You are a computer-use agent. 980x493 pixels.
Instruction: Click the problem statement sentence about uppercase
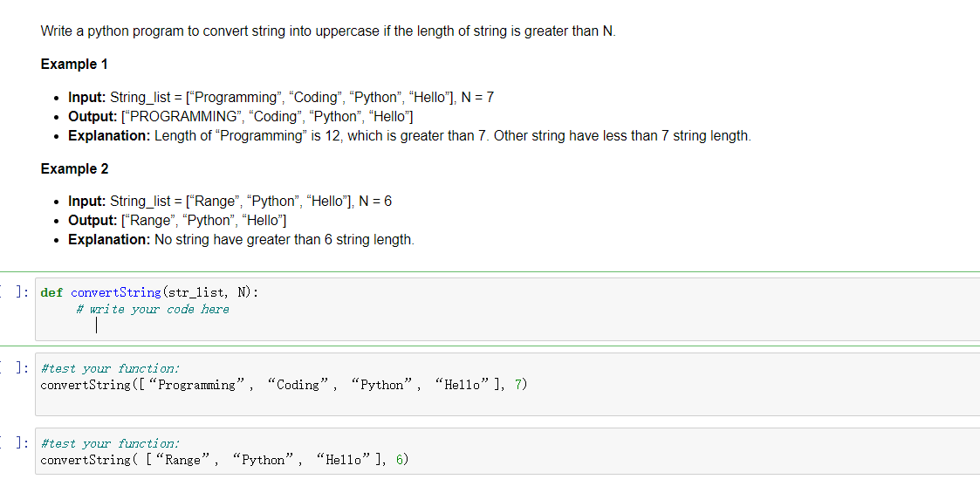[328, 31]
